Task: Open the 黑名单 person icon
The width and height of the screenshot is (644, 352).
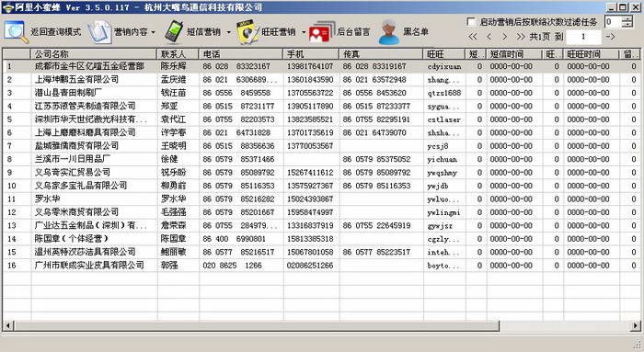Action: coord(388,32)
